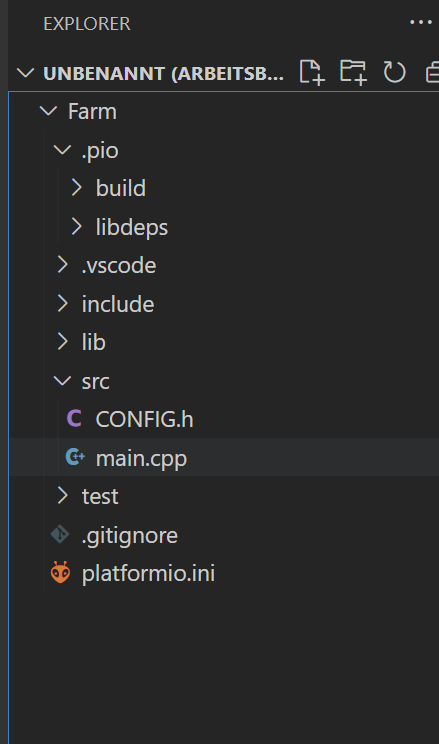Collapse the Farm folder chevron
439x744 pixels.
[48, 112]
